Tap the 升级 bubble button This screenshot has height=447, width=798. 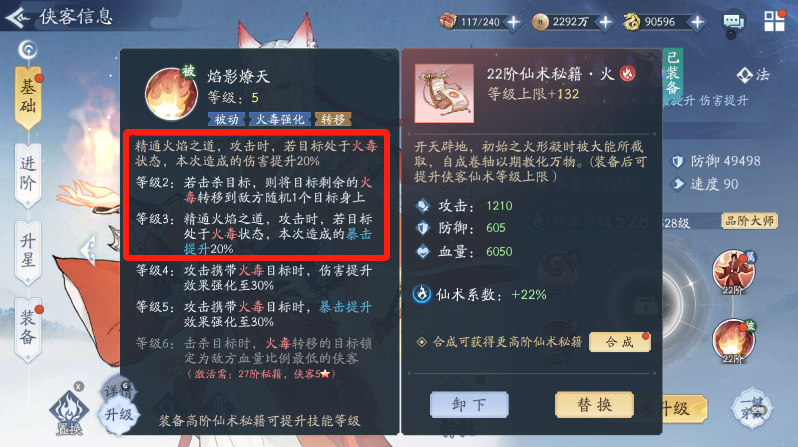119,415
